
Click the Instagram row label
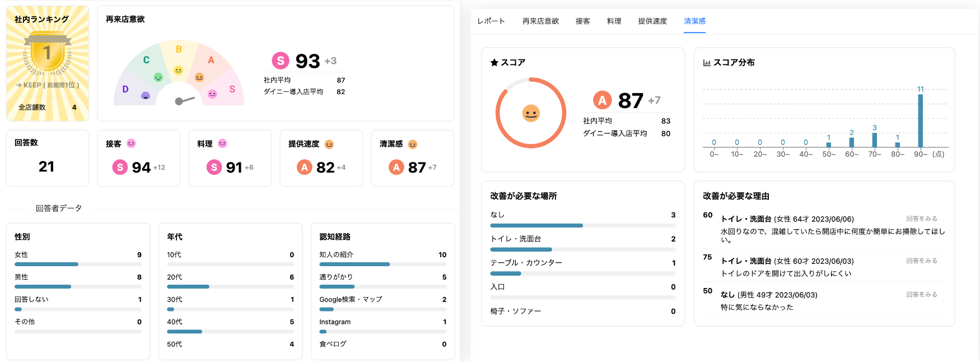(x=335, y=322)
